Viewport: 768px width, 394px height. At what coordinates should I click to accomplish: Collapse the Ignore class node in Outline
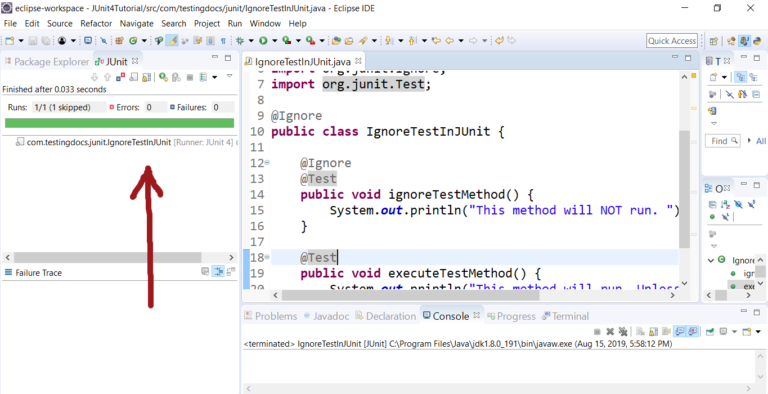pos(711,260)
